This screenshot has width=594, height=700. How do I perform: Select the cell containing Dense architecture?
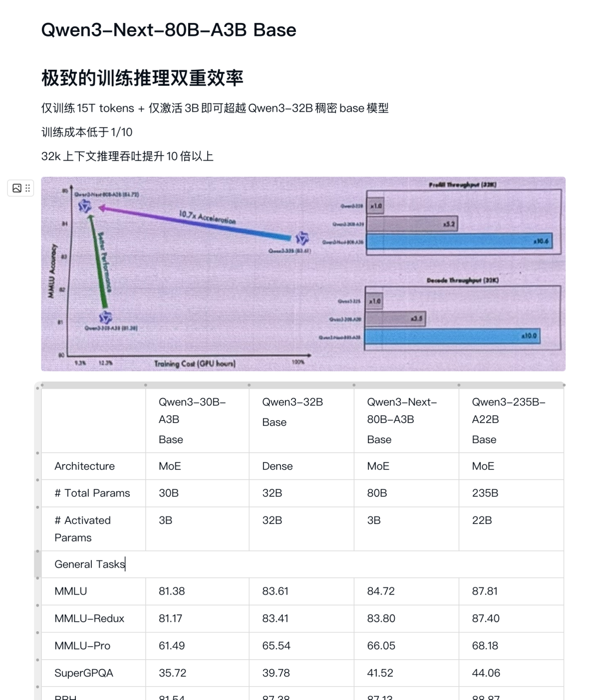301,466
